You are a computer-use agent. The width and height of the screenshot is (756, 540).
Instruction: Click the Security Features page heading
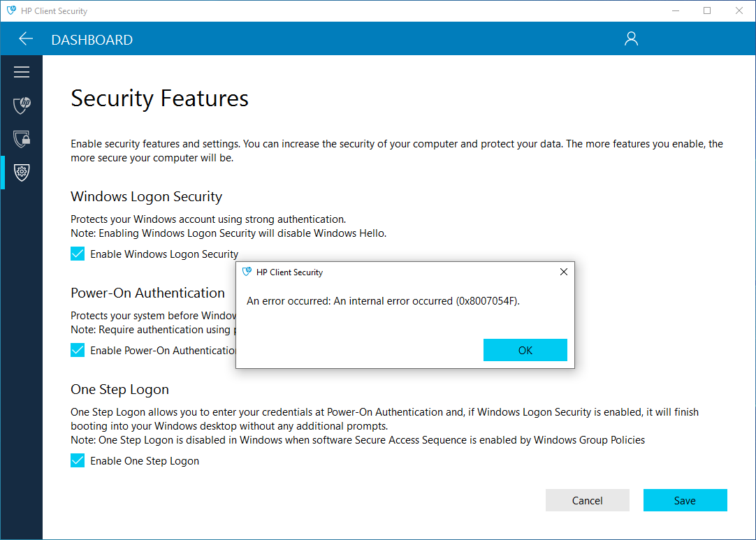tap(159, 98)
